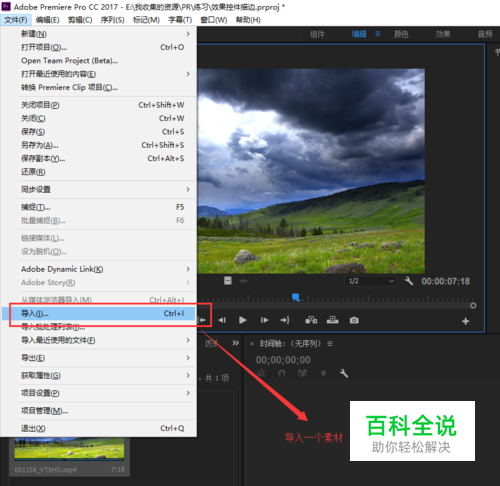Toggle linked selection in timeline
Screen dimensions: 500x486
click(302, 373)
